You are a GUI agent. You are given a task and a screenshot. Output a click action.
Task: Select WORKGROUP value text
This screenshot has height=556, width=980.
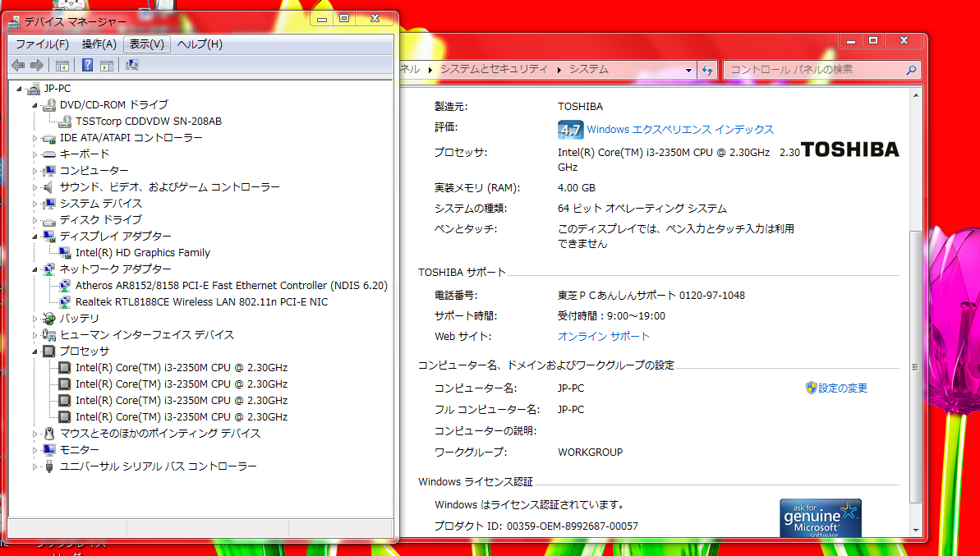coord(590,453)
